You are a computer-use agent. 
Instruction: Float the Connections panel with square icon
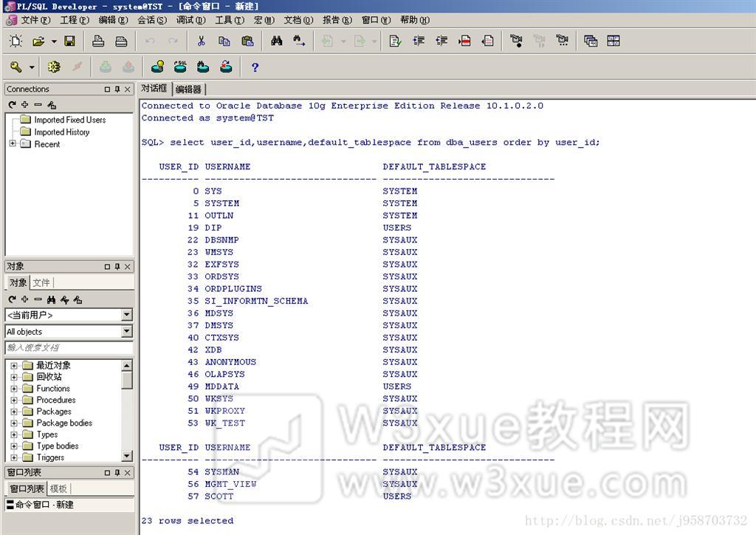click(x=108, y=89)
